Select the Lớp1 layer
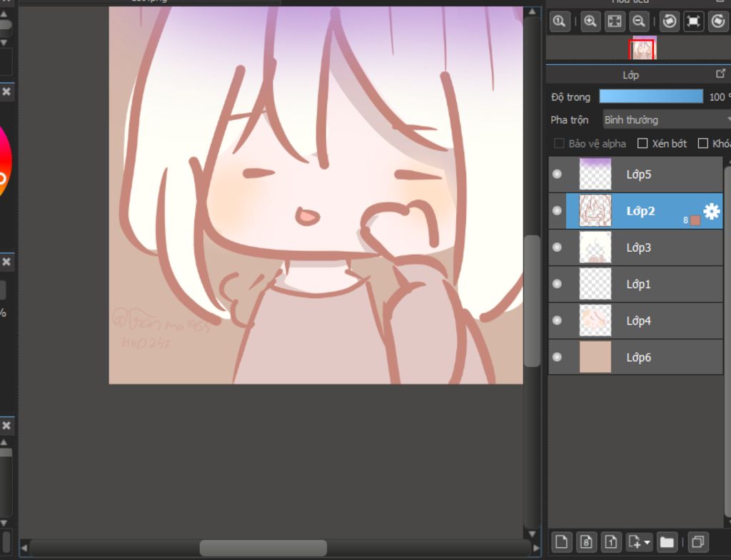 click(x=636, y=284)
